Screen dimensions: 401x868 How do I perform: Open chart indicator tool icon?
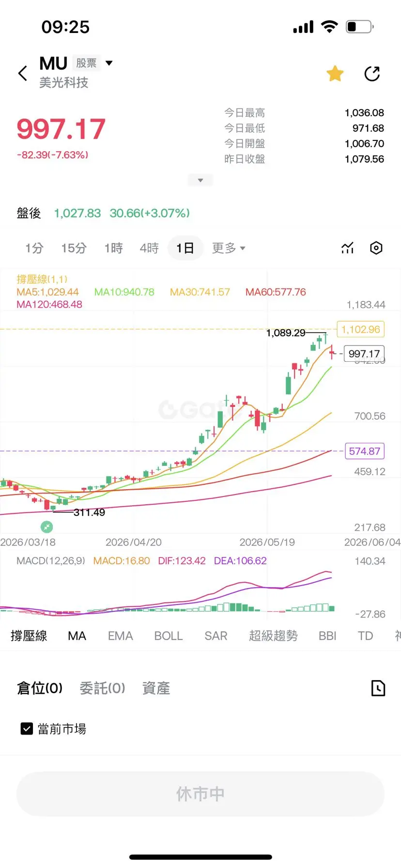347,248
